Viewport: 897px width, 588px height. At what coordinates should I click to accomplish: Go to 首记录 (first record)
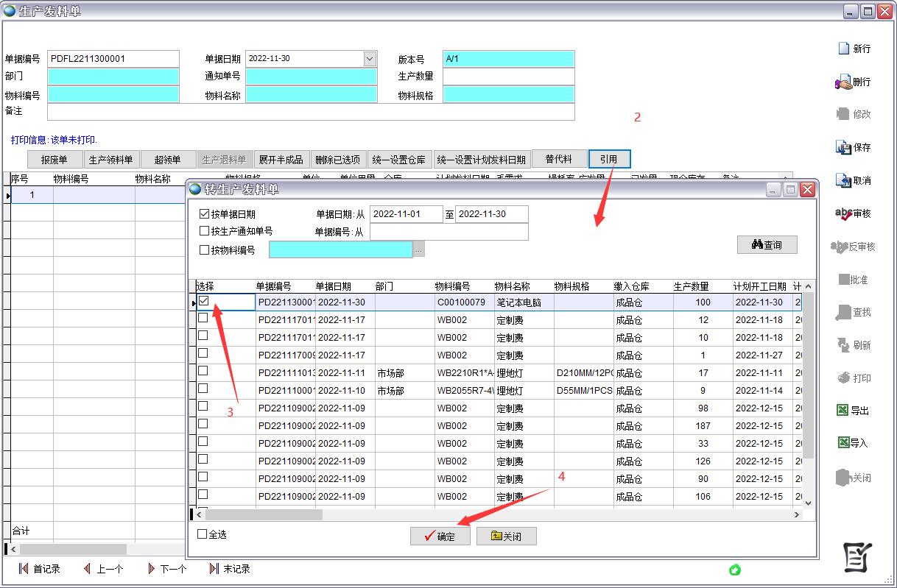pos(24,569)
